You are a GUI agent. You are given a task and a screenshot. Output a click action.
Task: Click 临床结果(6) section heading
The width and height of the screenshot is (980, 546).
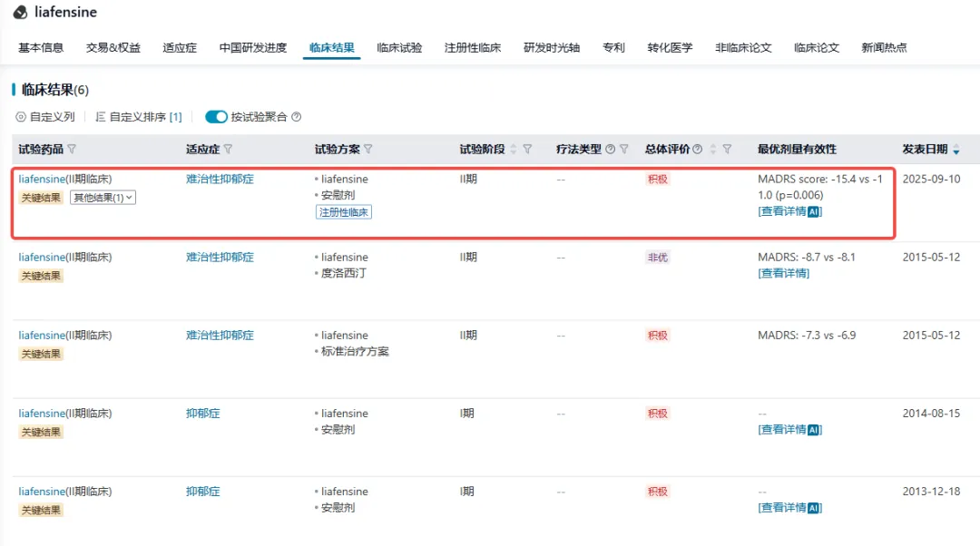[x=55, y=90]
